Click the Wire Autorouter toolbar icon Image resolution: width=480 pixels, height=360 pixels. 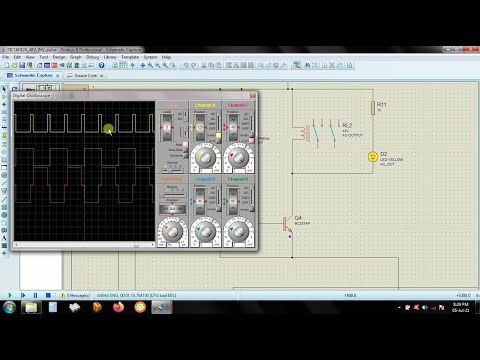[x=297, y=65]
